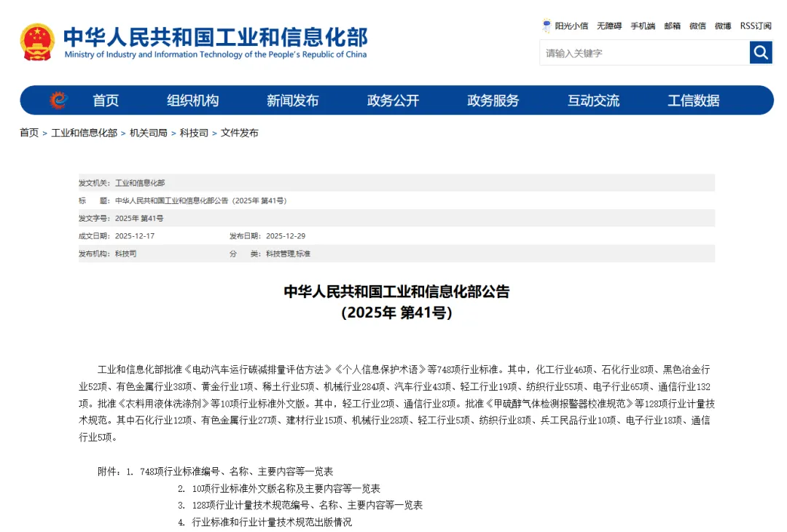The height and width of the screenshot is (532, 787).
Task: Go to 机关司局 breadcrumb link
Action: click(149, 133)
